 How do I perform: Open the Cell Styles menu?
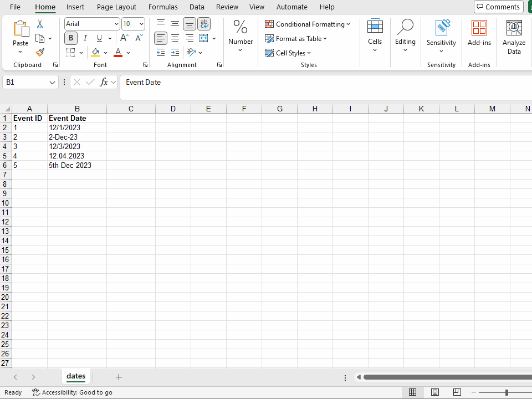point(288,53)
